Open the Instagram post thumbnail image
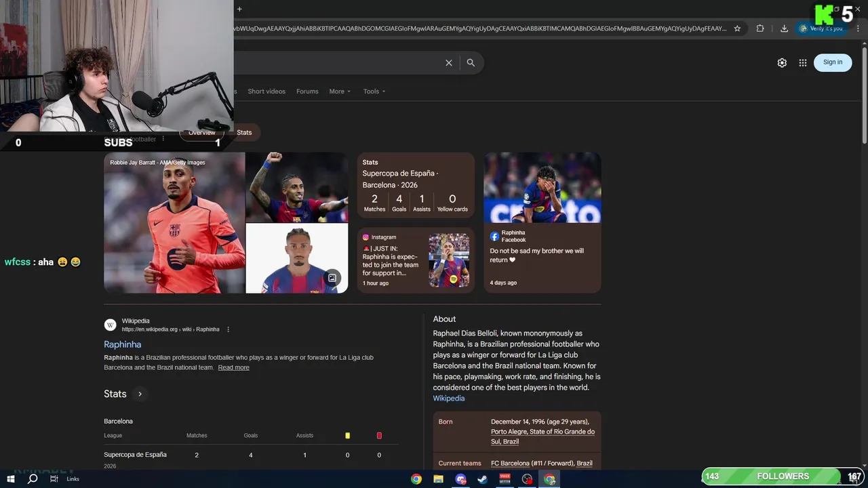 449,260
